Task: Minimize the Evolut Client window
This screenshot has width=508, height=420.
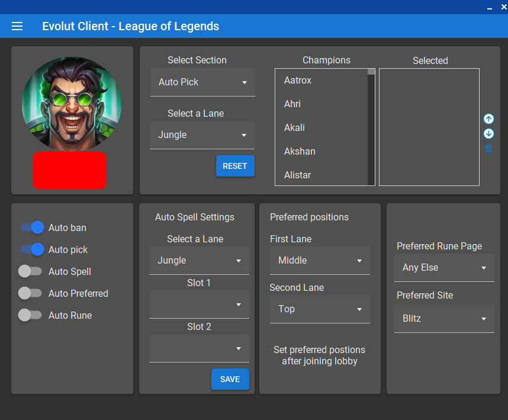Action: (490, 8)
